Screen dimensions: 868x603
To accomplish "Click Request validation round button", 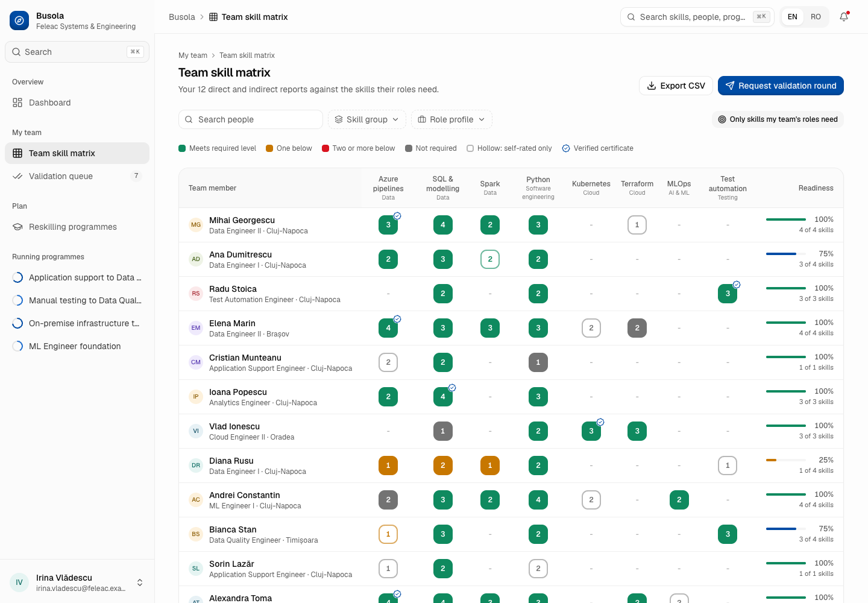I will [781, 86].
